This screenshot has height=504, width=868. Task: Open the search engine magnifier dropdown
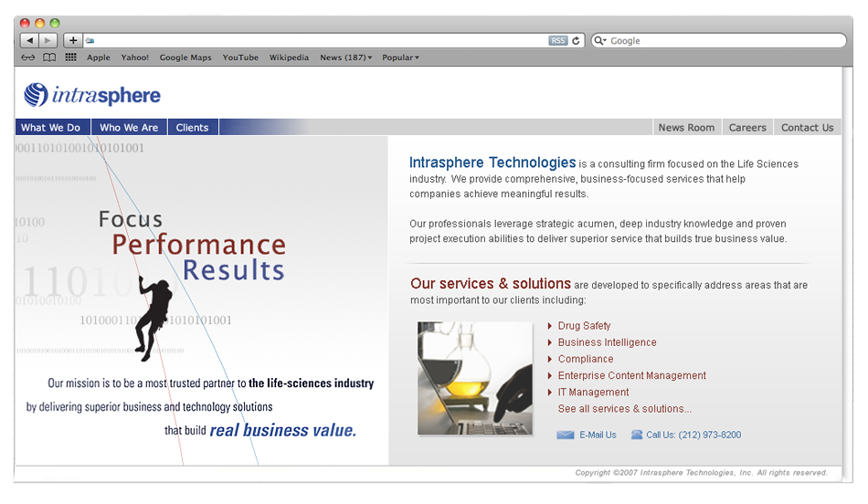(x=600, y=41)
